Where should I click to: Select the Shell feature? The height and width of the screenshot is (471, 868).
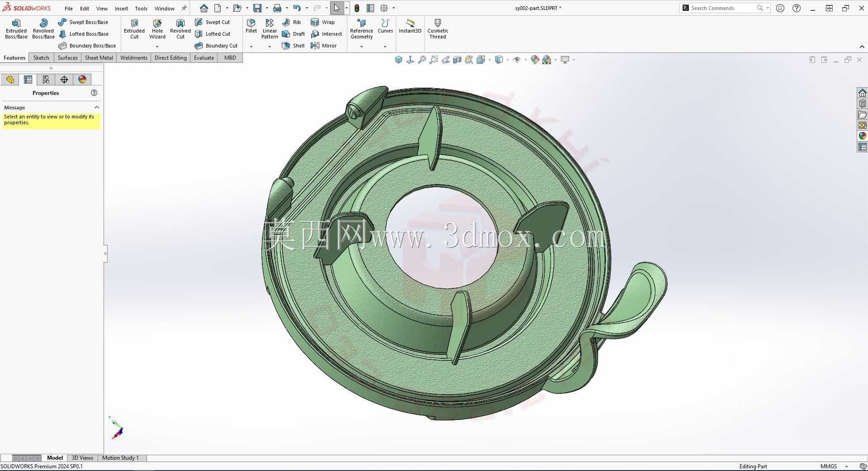(293, 46)
